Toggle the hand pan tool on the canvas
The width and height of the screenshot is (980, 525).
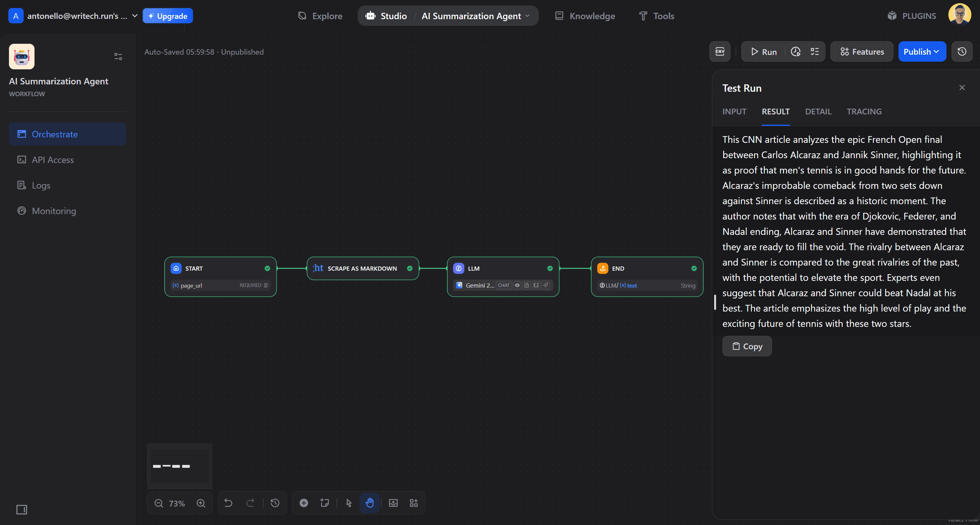coord(369,503)
